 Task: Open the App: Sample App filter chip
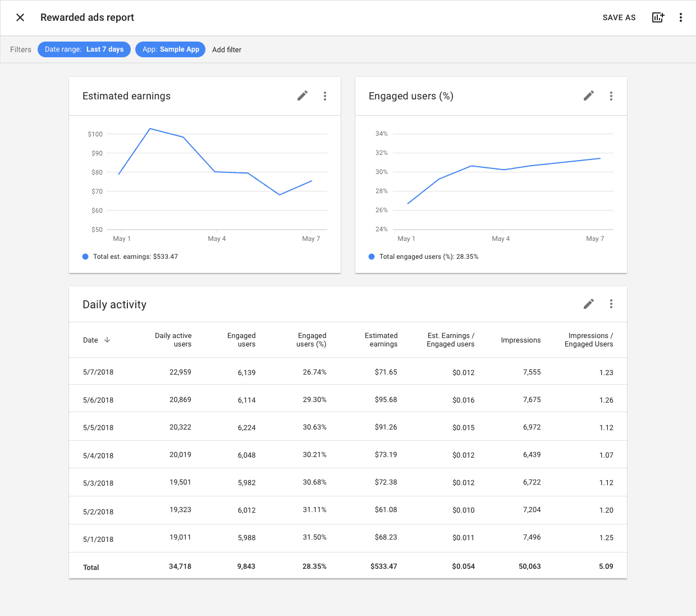click(x=171, y=49)
